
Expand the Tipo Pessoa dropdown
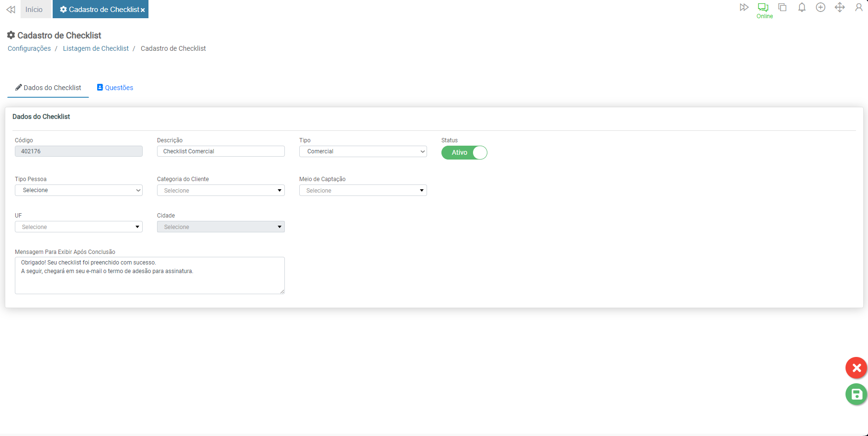point(79,190)
